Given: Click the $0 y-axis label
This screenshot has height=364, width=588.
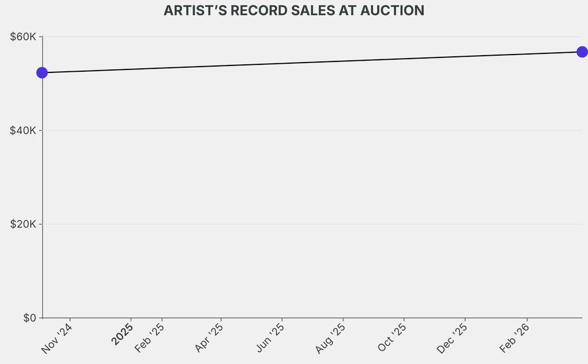Looking at the screenshot, I should click(x=29, y=317).
